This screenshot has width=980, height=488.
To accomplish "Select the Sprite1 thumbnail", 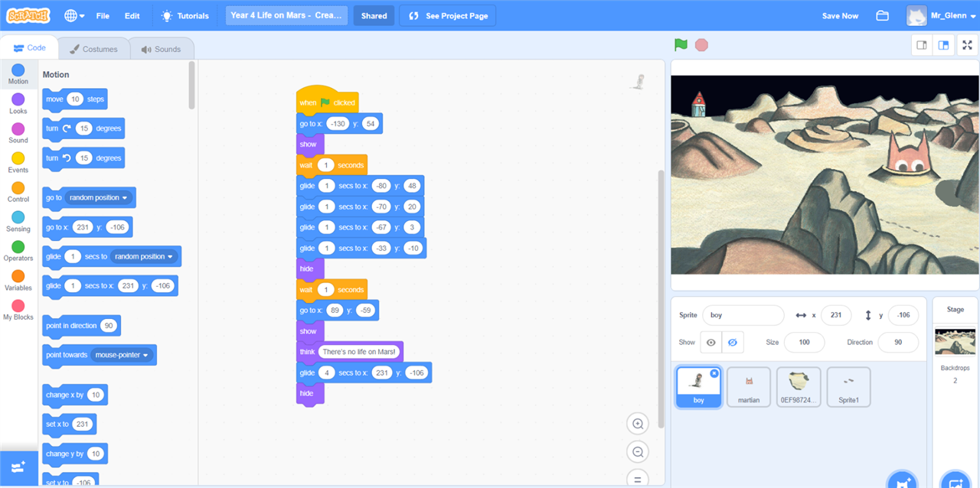I will (x=848, y=387).
